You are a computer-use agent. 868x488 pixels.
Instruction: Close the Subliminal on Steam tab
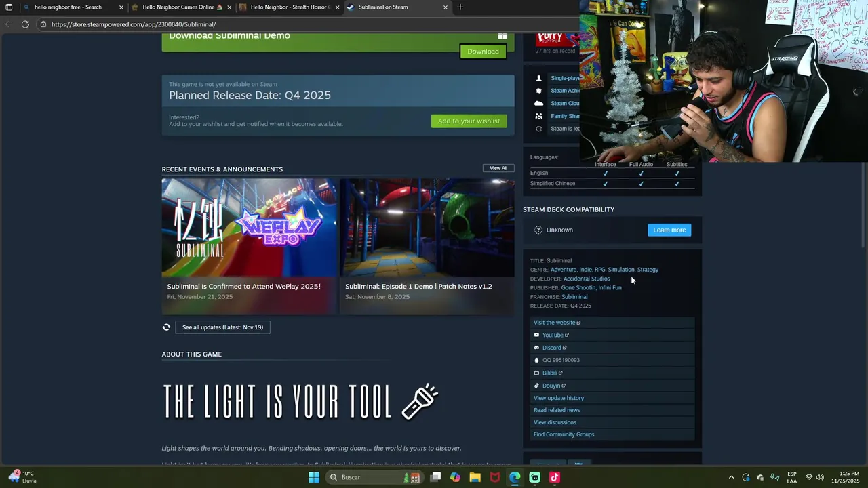click(x=446, y=7)
